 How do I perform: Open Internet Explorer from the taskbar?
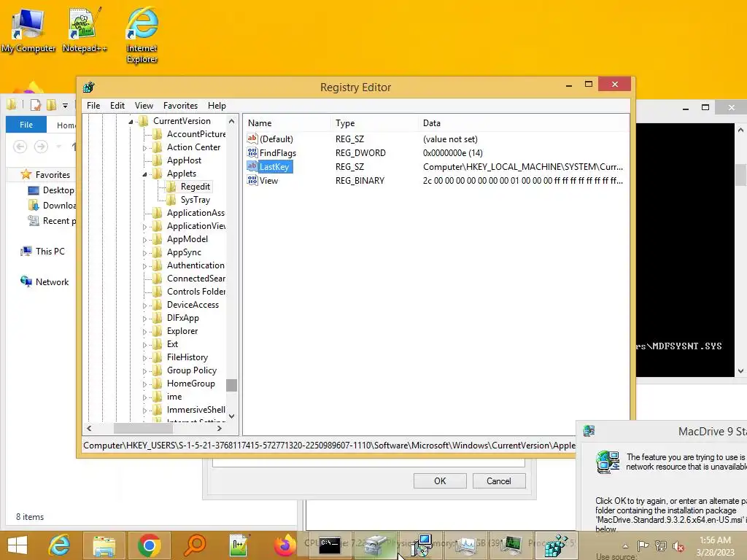(60, 545)
